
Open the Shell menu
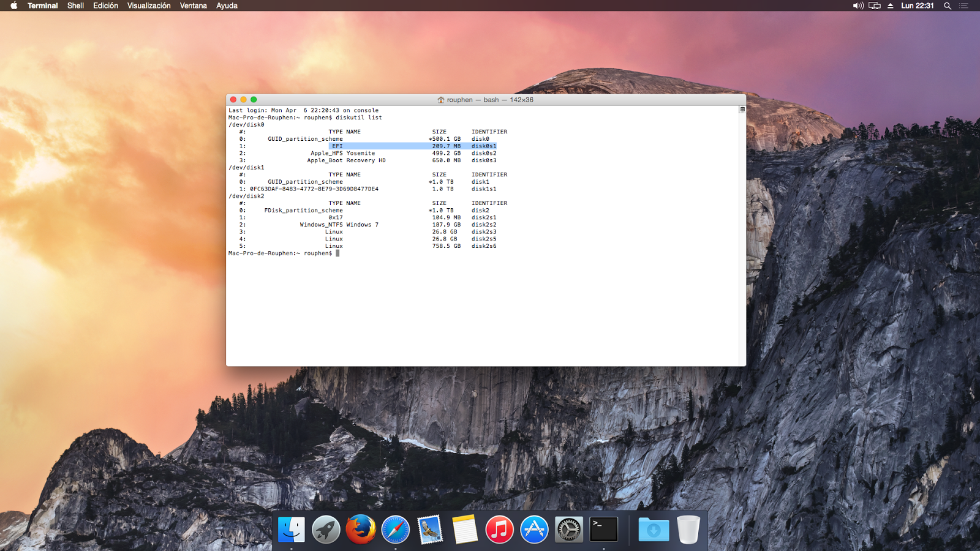coord(75,6)
